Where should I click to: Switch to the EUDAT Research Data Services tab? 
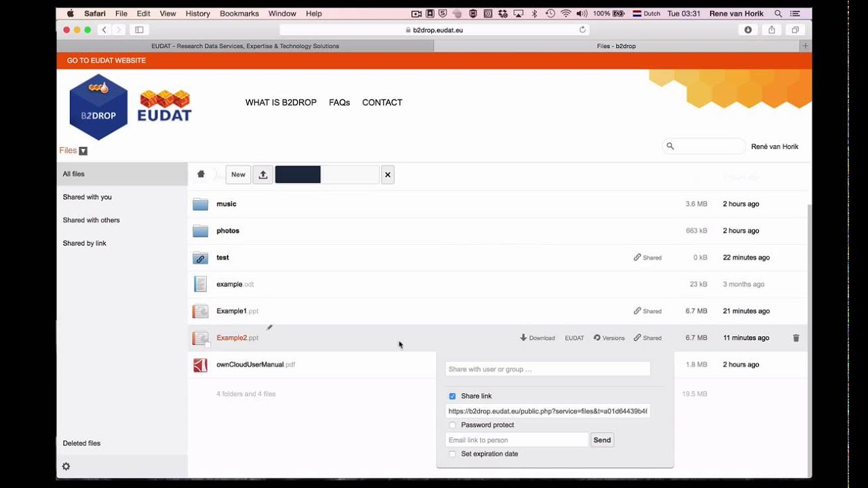[245, 46]
